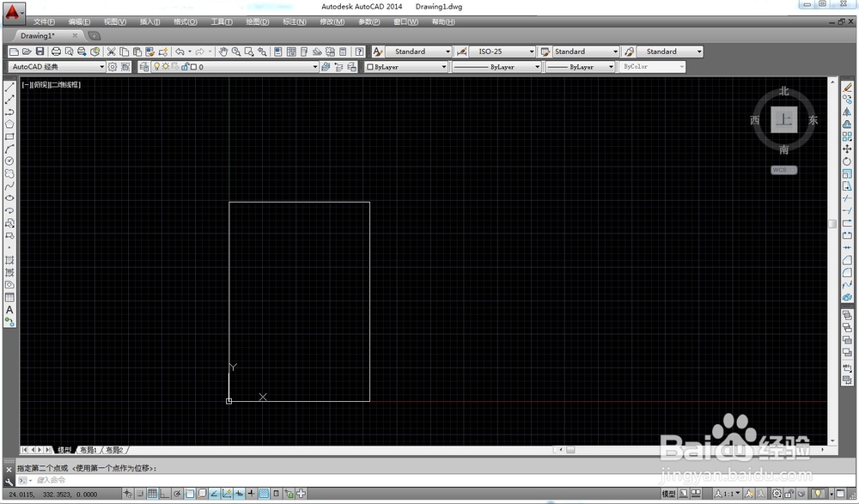Screen dimensions: 859x504
Task: Open the 标注(N) menu
Action: tap(294, 22)
